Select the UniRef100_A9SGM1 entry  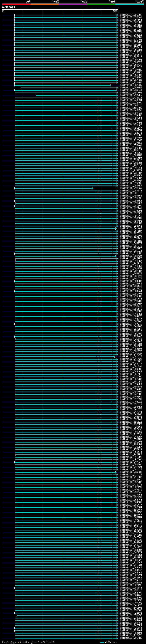[x=131, y=218]
